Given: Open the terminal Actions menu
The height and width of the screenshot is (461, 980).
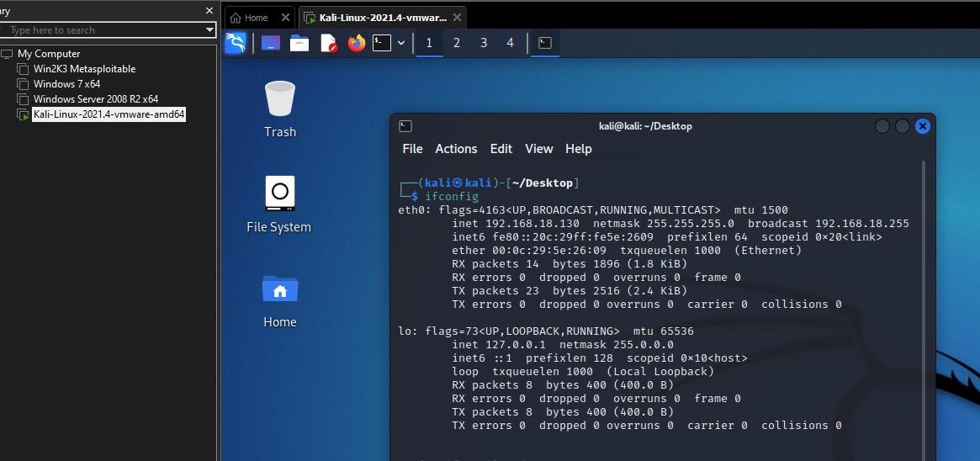Looking at the screenshot, I should 456,149.
